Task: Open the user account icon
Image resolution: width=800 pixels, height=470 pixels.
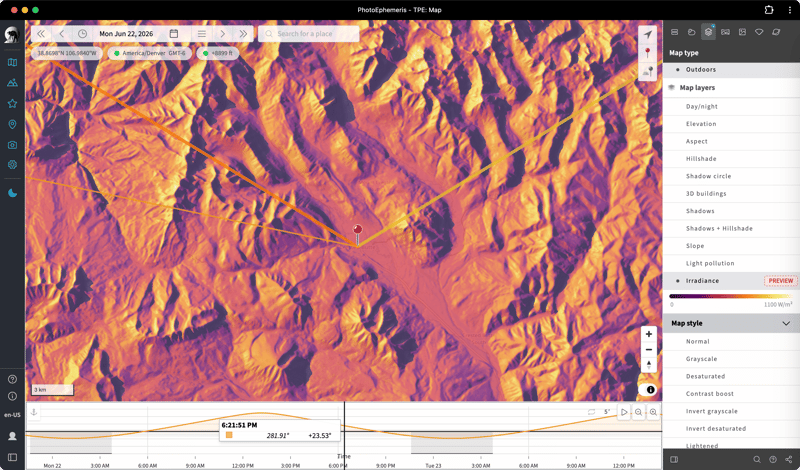Action: [x=12, y=436]
